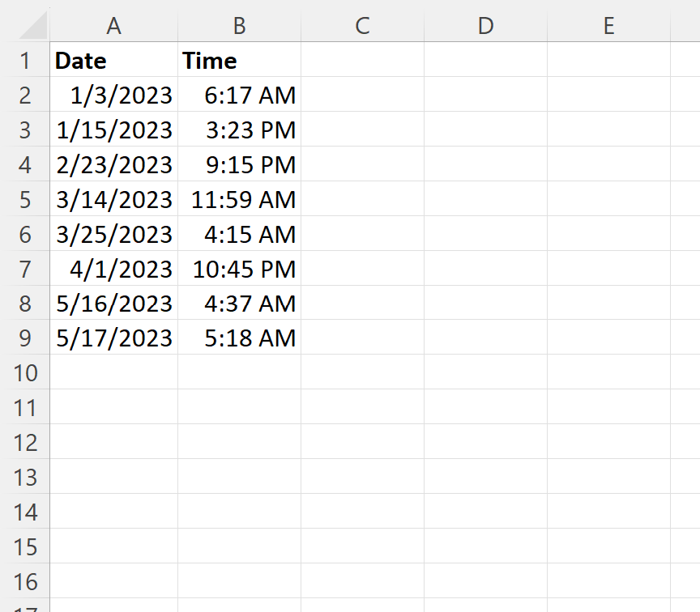Select row number 1

[x=26, y=60]
